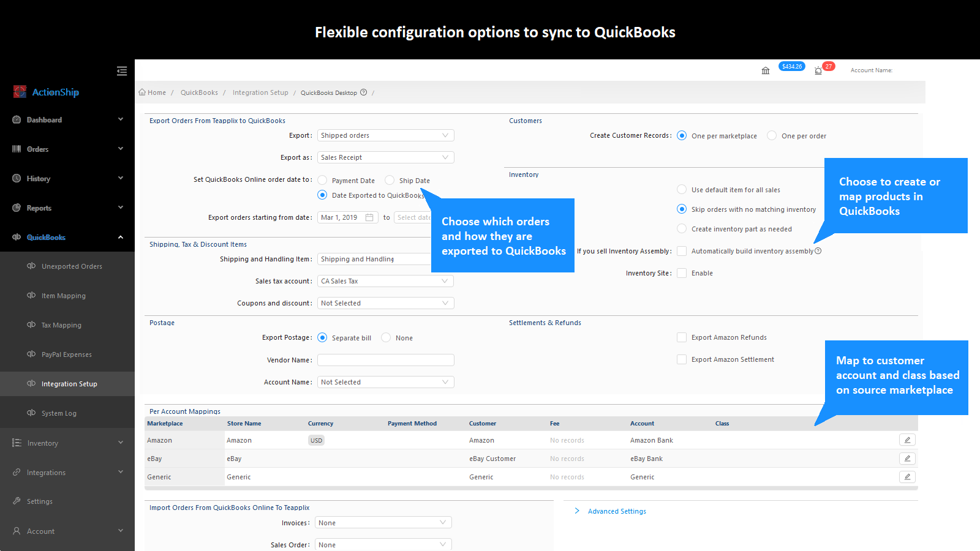Viewport: 980px width, 551px height.
Task: Click the $434.26 balance badge
Action: [x=792, y=66]
